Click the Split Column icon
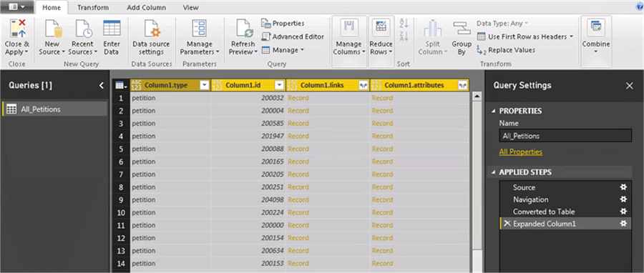The height and width of the screenshot is (273, 644). tap(432, 29)
